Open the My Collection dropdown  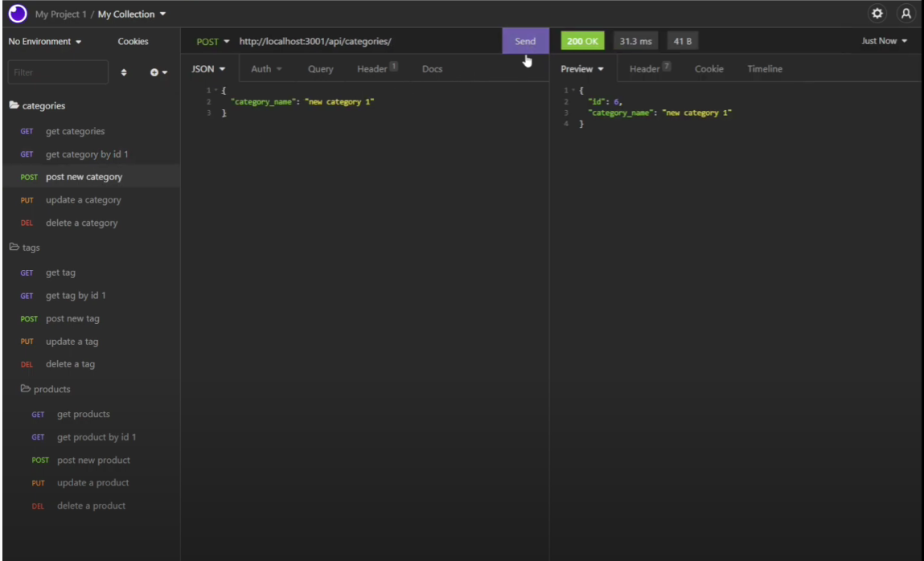point(131,14)
